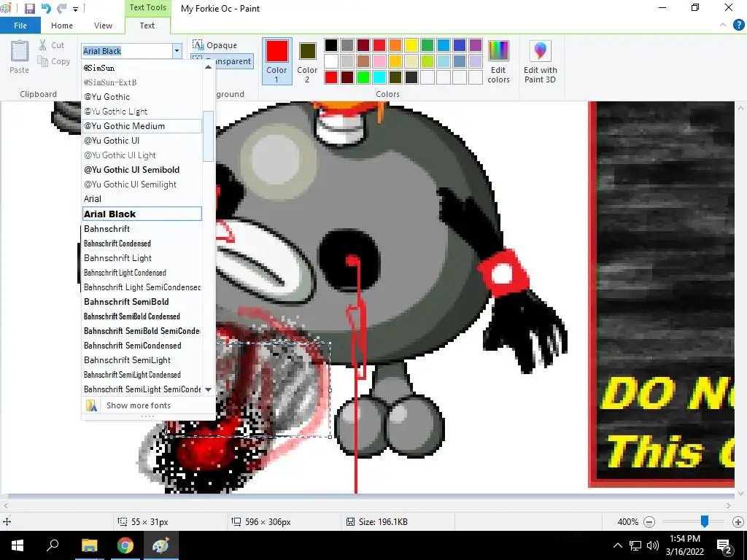This screenshot has width=747, height=560.
Task: Select @SimSun font entry
Action: click(142, 68)
